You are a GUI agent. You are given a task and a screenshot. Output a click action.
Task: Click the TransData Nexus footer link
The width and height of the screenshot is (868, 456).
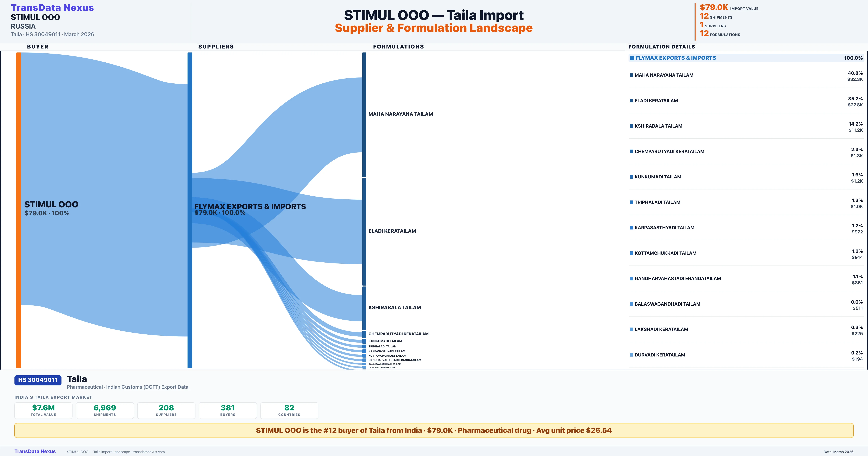(x=35, y=451)
